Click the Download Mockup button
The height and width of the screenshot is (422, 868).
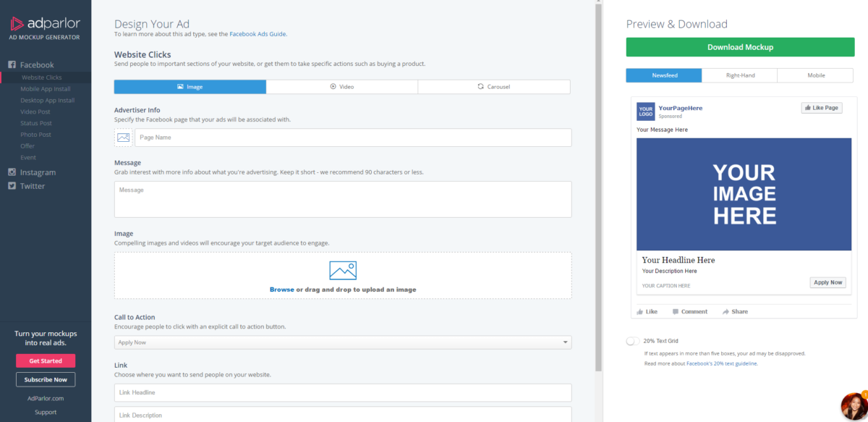[x=740, y=47]
